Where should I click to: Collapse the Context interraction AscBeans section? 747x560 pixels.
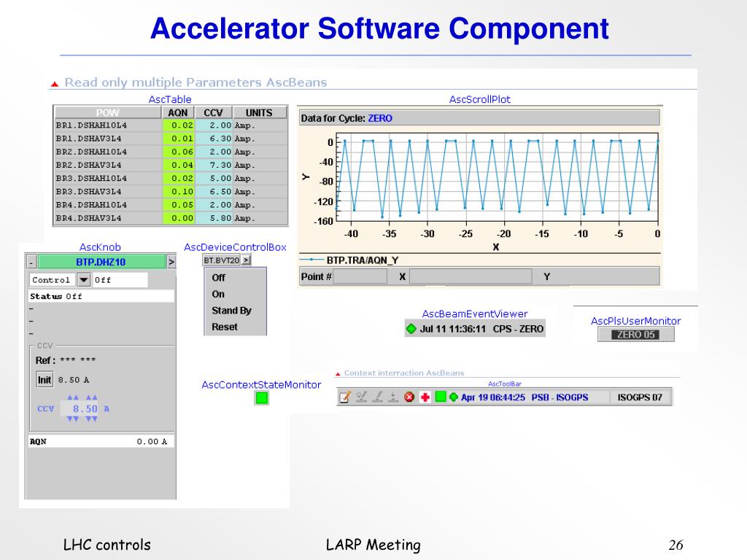[338, 373]
